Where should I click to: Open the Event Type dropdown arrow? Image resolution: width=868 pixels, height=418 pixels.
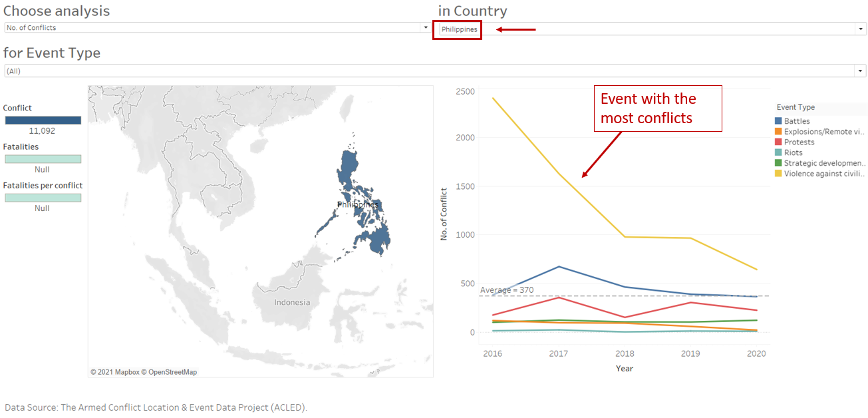tap(861, 71)
